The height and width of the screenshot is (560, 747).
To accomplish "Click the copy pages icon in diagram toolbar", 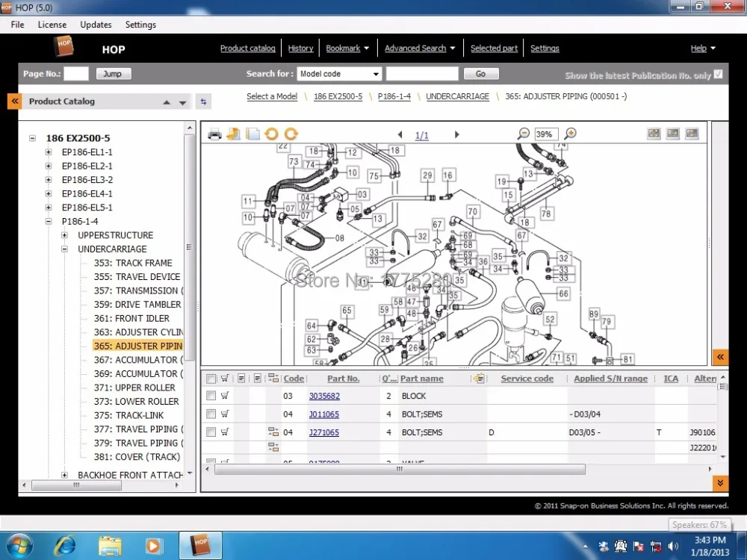I will pos(252,134).
